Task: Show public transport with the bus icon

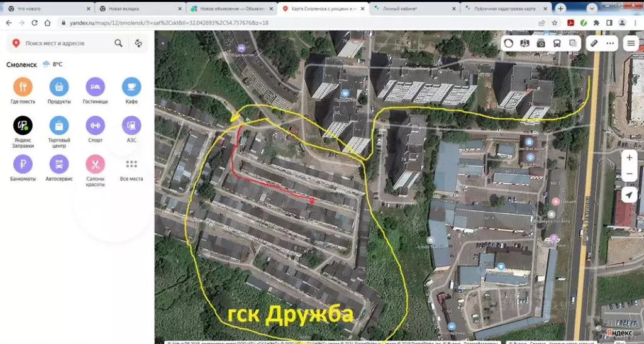Action: [557, 43]
